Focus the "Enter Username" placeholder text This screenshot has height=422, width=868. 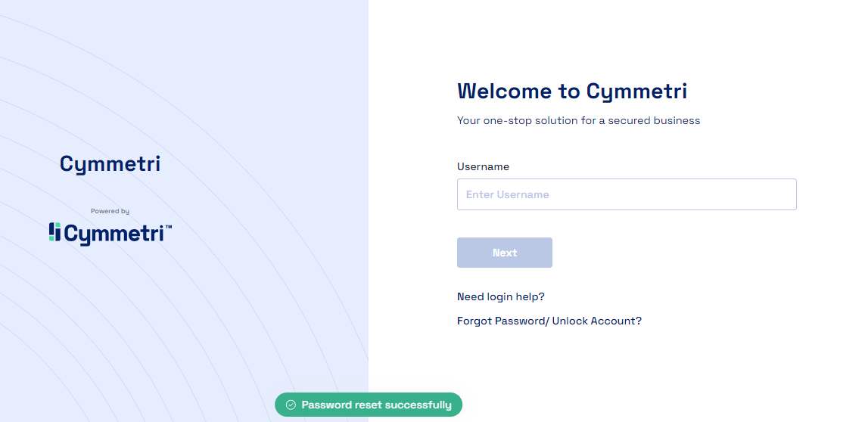click(x=507, y=194)
